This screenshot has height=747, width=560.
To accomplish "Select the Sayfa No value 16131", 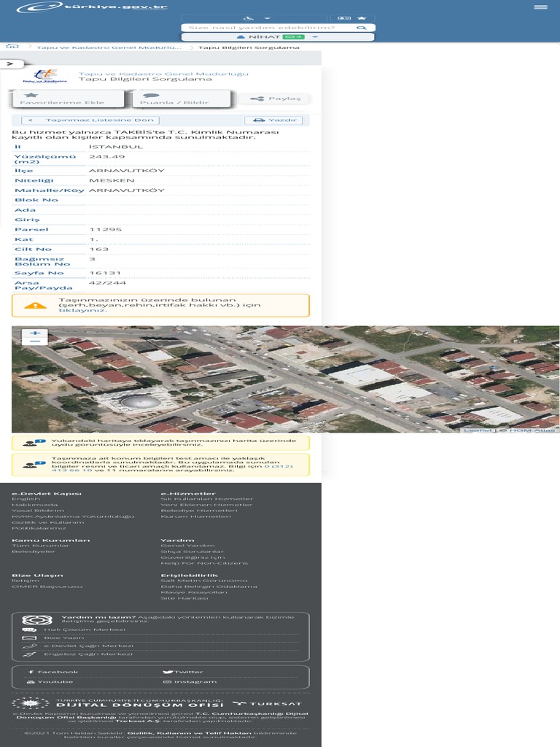I will click(105, 273).
